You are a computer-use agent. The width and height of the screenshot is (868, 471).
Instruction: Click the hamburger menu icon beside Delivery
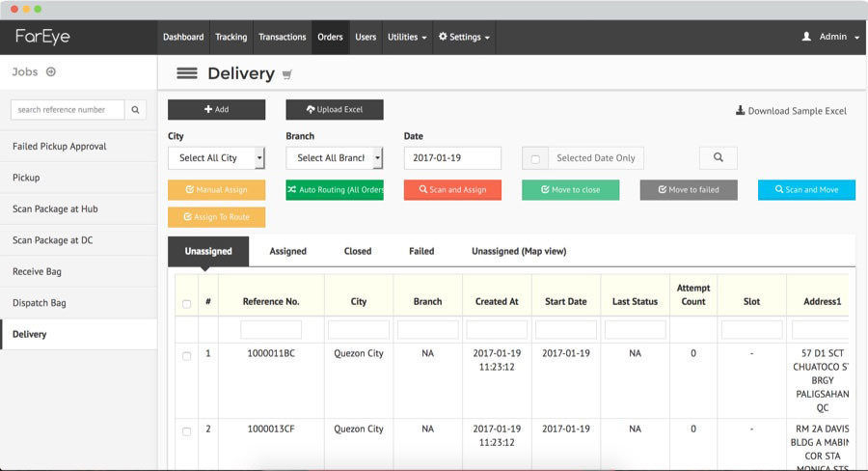(x=187, y=73)
